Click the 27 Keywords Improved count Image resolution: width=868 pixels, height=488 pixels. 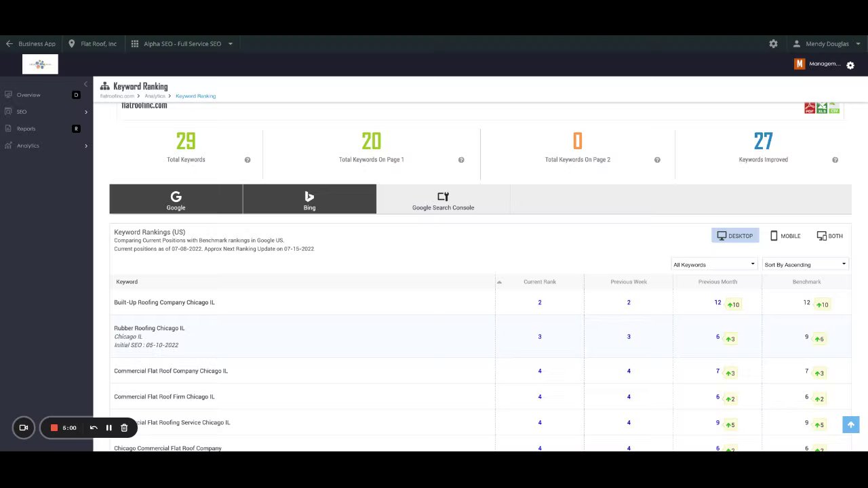(763, 141)
